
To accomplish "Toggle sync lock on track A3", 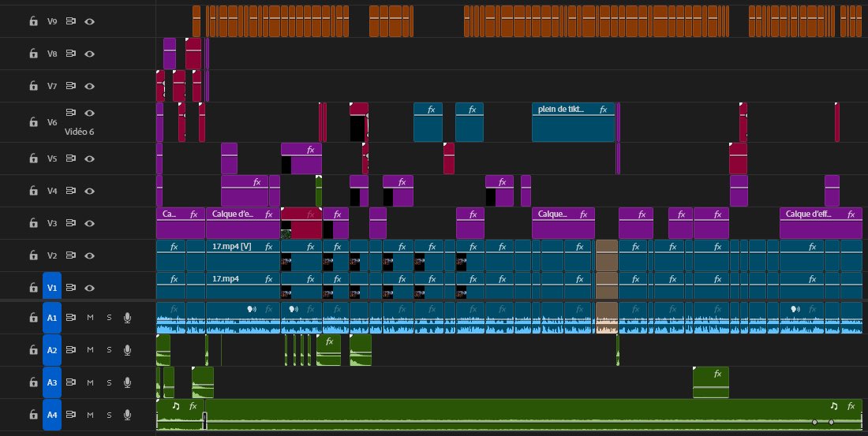I will [x=71, y=382].
